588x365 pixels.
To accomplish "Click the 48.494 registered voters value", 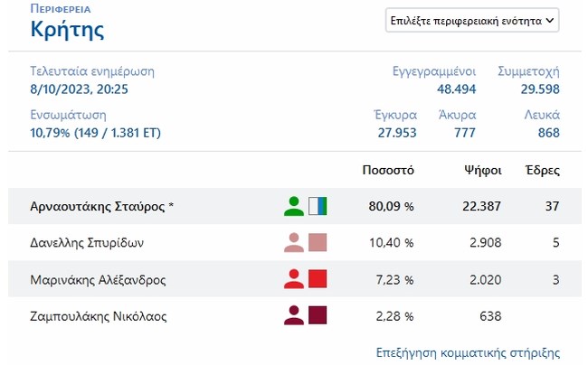I will pos(456,89).
